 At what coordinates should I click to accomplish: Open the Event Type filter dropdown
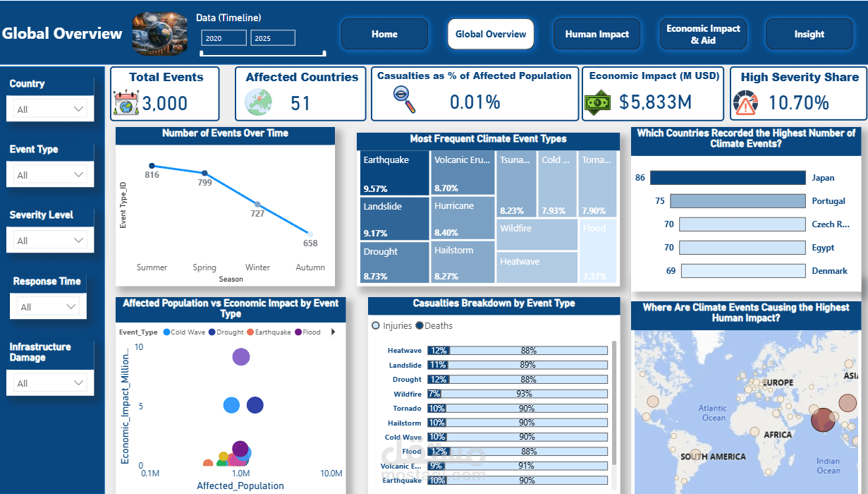click(50, 175)
